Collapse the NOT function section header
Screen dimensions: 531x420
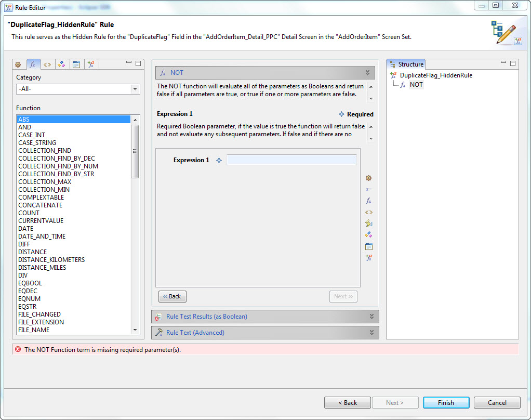click(367, 73)
